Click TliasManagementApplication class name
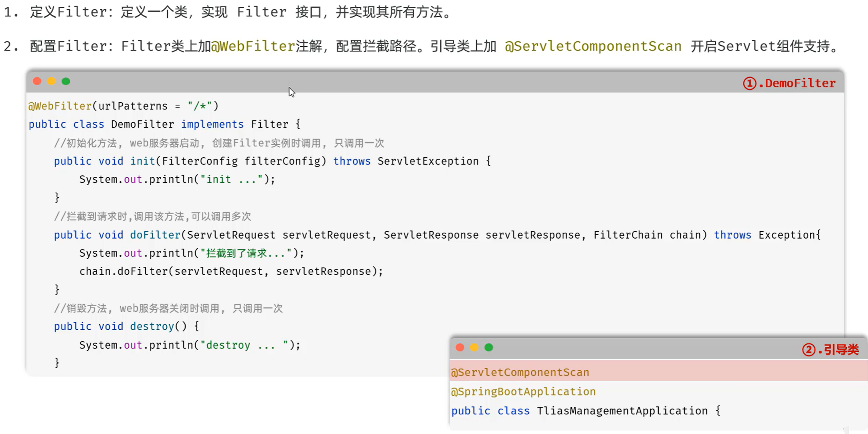Image resolution: width=868 pixels, height=434 pixels. tap(622, 411)
